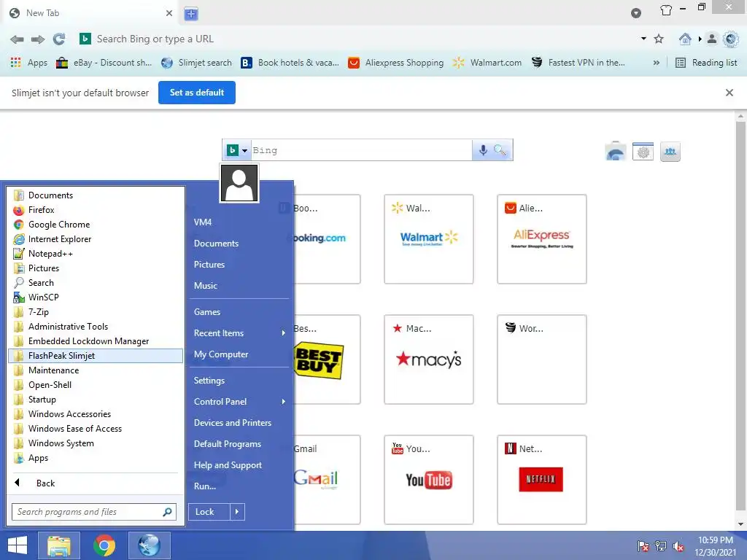Screen dimensions: 747x560
Task: Dismiss the default browser notification bar
Action: click(x=729, y=93)
